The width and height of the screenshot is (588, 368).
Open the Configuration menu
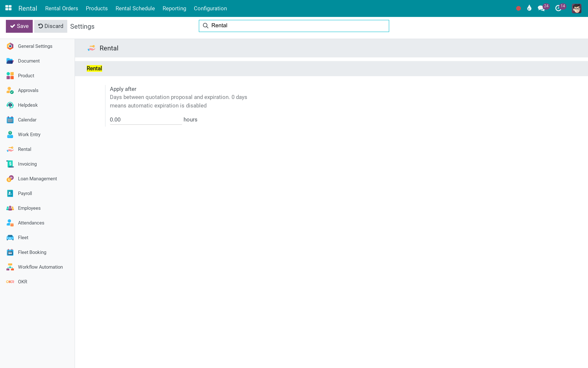point(210,8)
